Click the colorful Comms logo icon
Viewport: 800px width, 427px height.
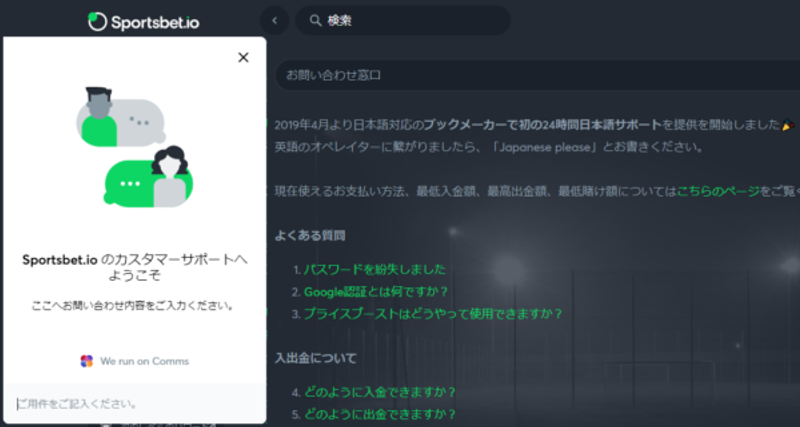coord(87,361)
